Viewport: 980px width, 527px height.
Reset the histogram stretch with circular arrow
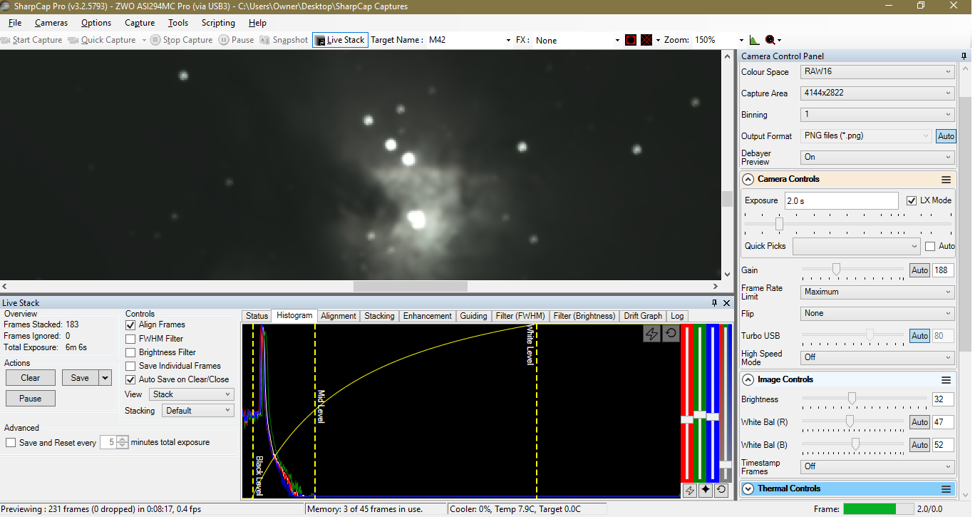point(671,334)
